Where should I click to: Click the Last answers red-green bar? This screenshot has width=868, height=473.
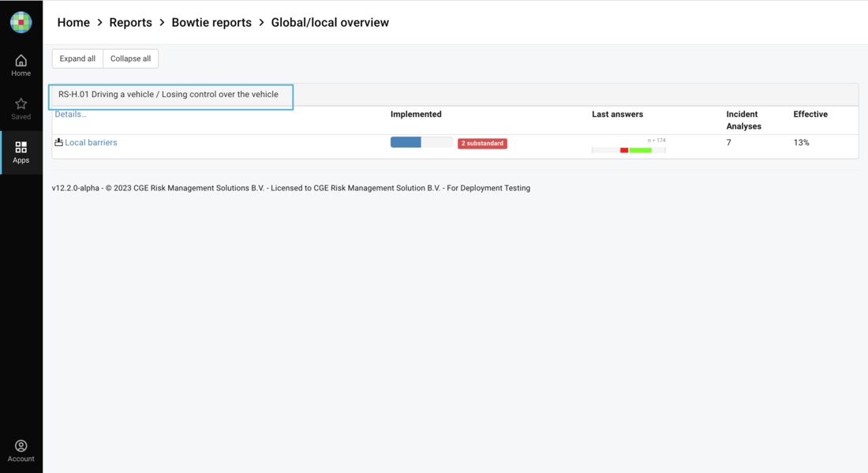pos(629,149)
